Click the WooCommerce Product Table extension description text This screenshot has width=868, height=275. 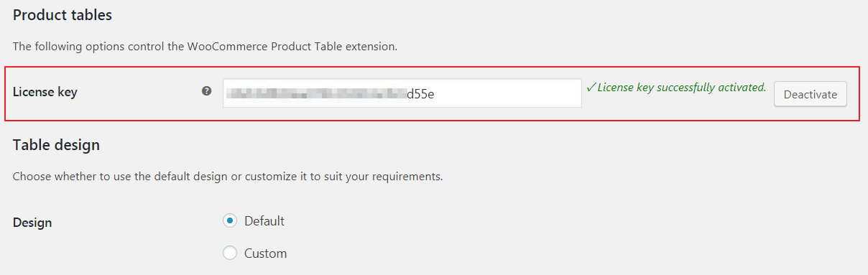(x=206, y=47)
